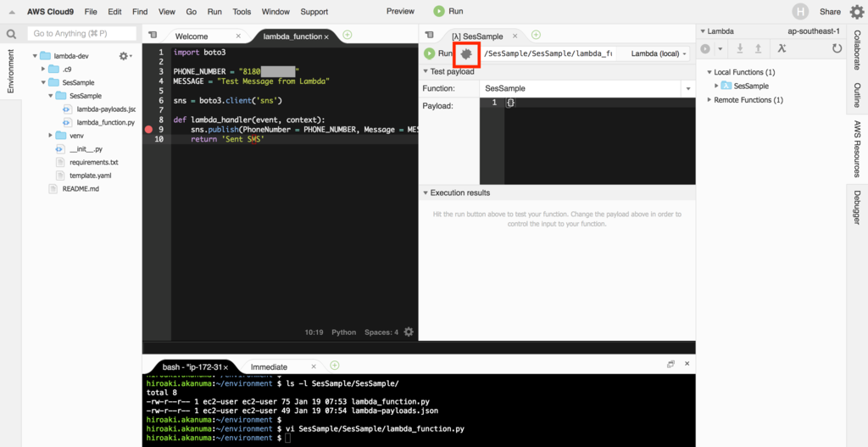
Task: Collapse the Test payload section
Action: coord(426,71)
